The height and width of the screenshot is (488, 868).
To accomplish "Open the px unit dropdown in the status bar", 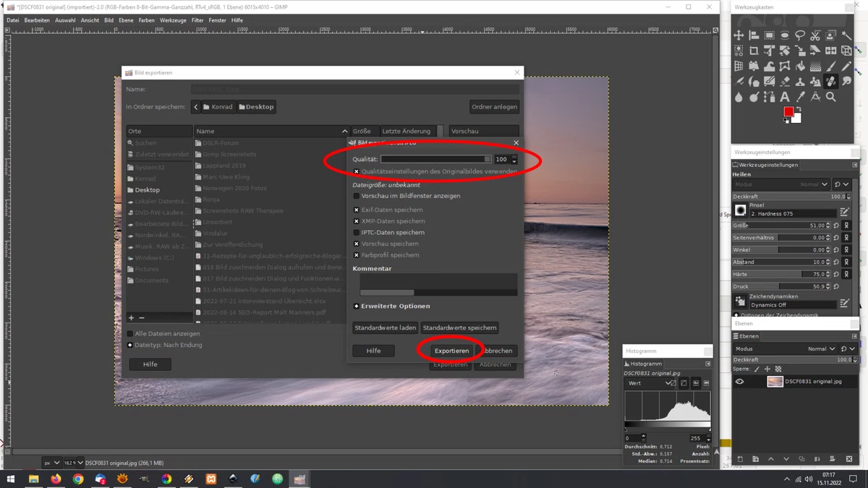I will 51,463.
